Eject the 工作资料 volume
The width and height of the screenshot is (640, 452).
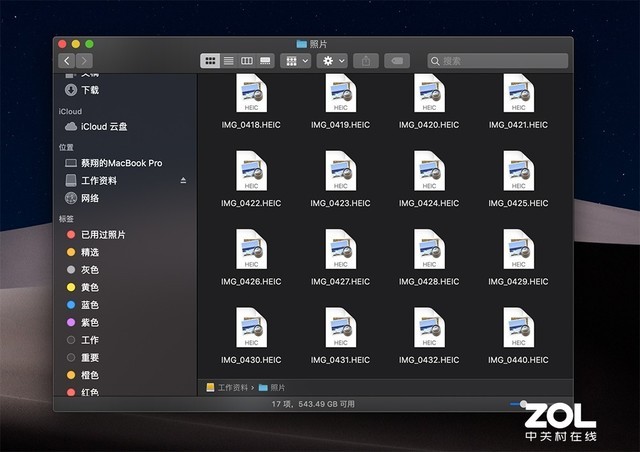point(183,181)
